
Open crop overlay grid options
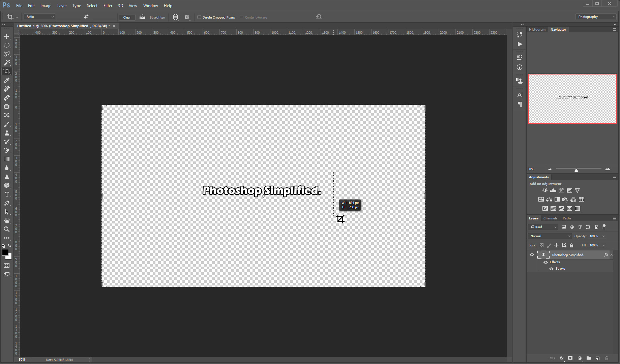coord(176,17)
